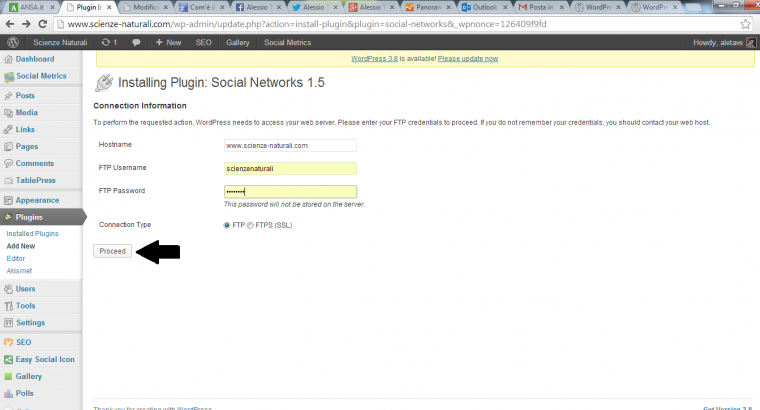The image size is (760, 410).
Task: Open Appearance in the sidebar
Action: tap(37, 200)
